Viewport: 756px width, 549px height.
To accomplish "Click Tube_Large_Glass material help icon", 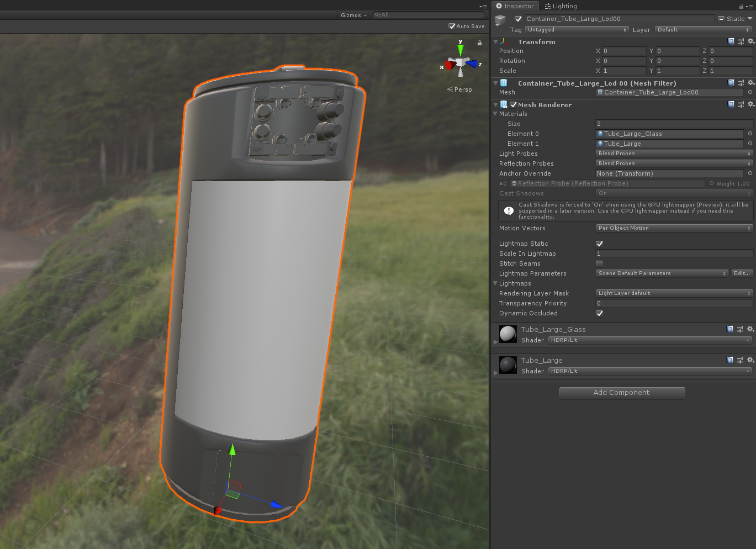I will (x=730, y=329).
